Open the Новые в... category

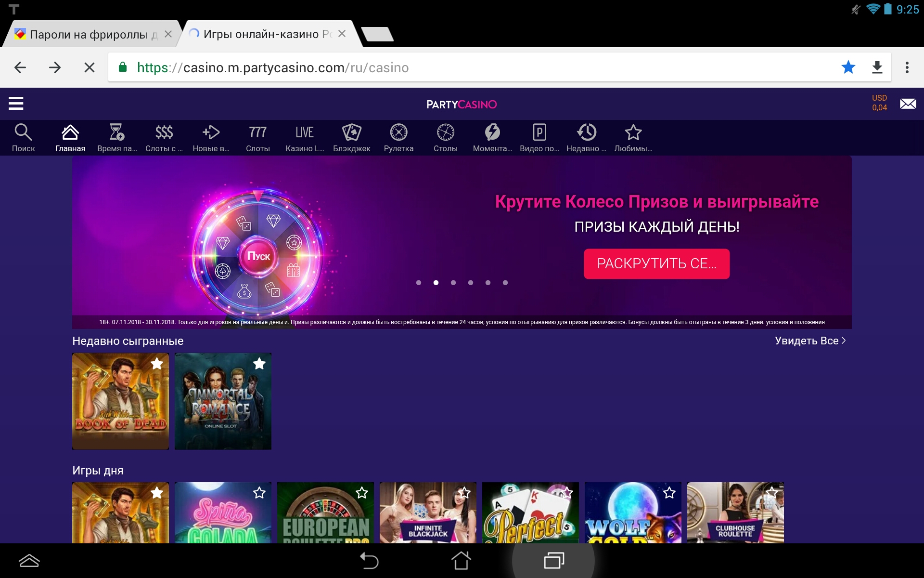tap(211, 138)
